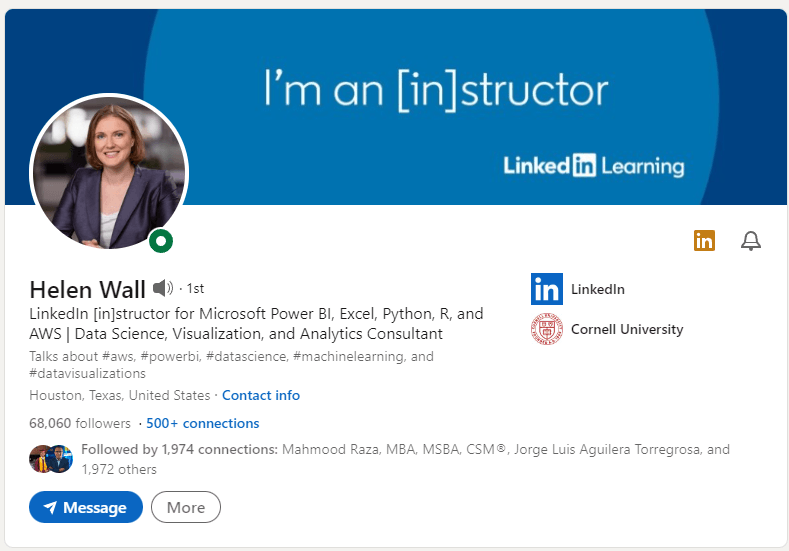This screenshot has height=551, width=789.
Task: Click the LinkedIn company name text
Action: pos(598,289)
